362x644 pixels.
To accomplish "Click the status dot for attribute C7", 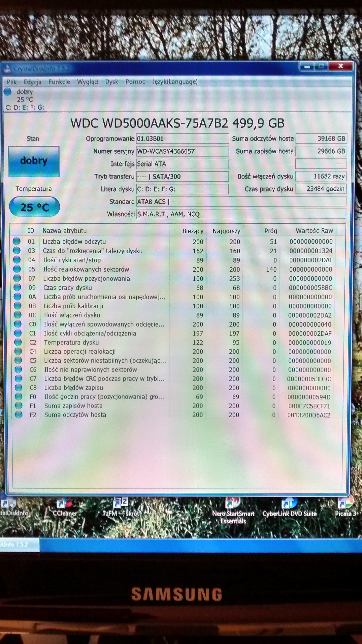I will (x=18, y=378).
